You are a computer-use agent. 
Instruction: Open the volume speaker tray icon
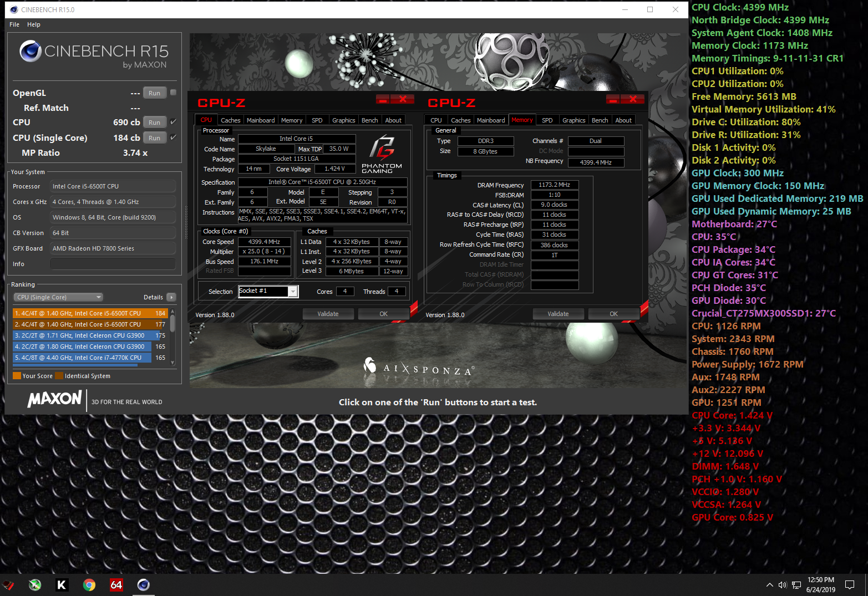coord(783,585)
